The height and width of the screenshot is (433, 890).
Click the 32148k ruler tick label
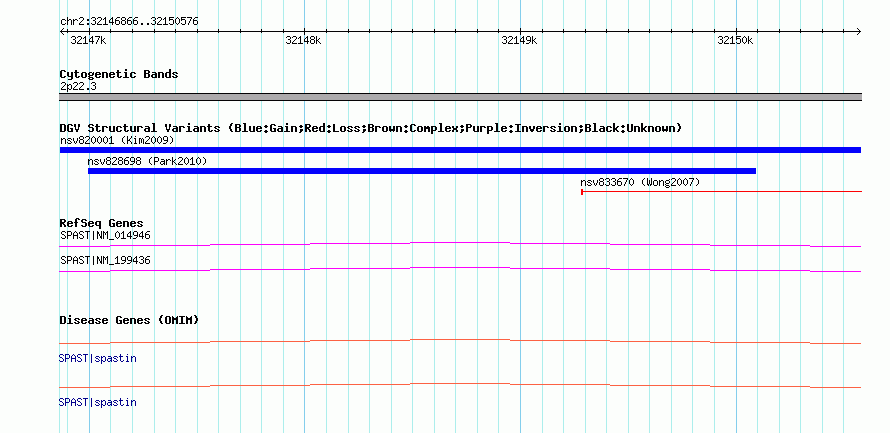303,40
